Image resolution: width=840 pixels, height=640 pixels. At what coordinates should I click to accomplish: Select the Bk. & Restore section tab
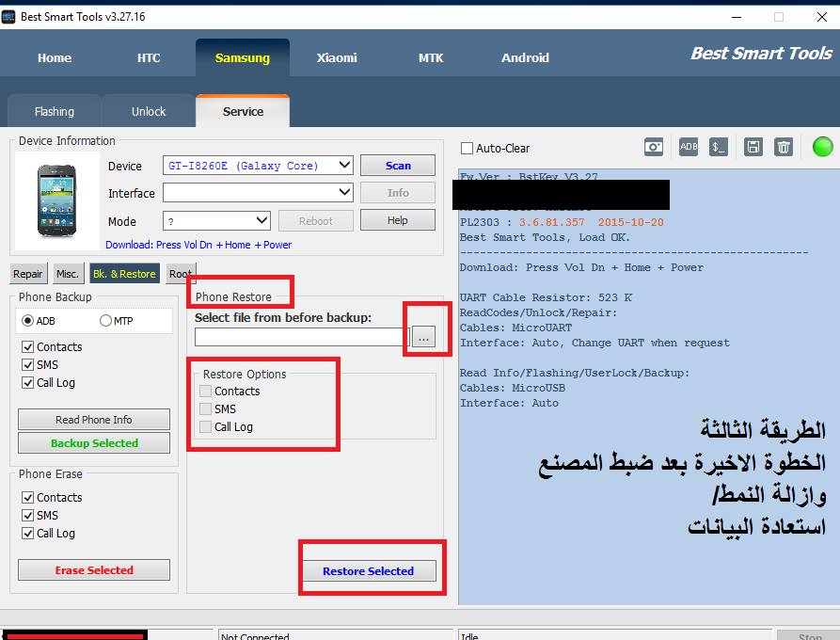[x=124, y=274]
